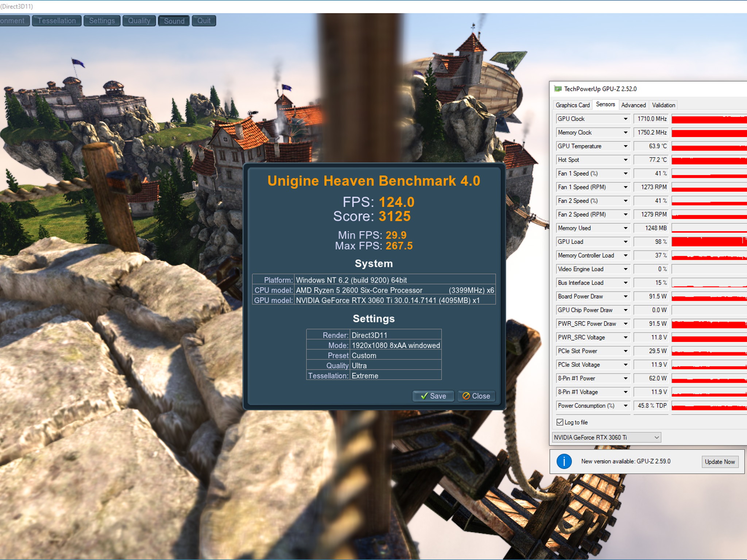Open the PWR_SRC Voltage dropdown
The image size is (747, 560).
pos(626,338)
